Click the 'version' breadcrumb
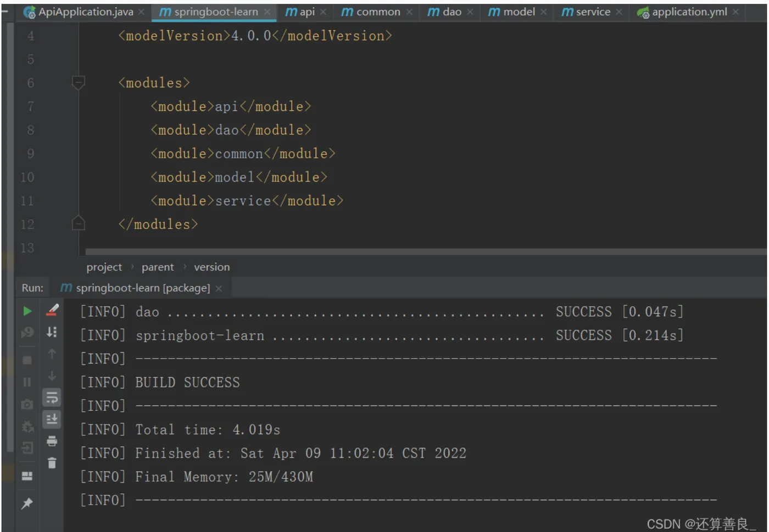Viewport: 769px width, 532px height. tap(212, 267)
